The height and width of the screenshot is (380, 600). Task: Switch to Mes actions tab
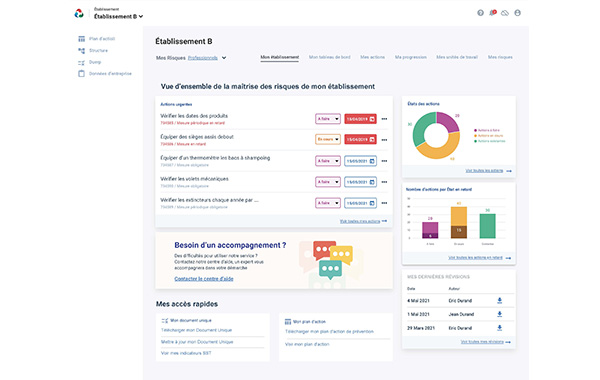click(372, 57)
